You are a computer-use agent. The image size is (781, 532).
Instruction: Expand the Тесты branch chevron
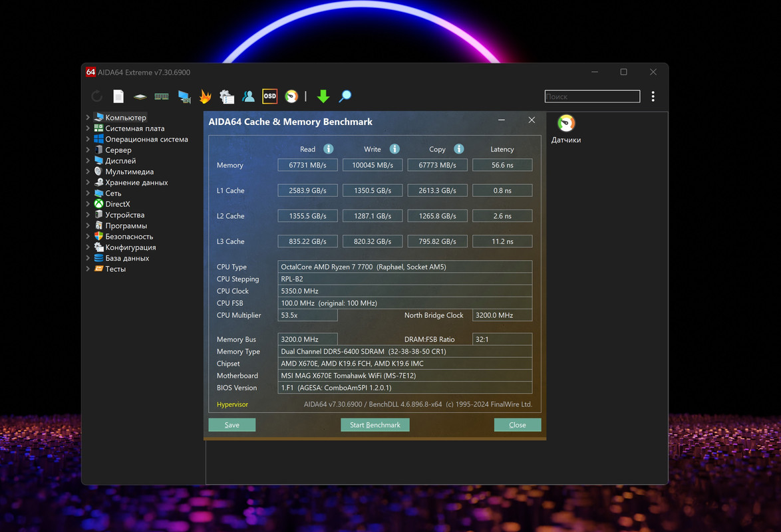(88, 269)
